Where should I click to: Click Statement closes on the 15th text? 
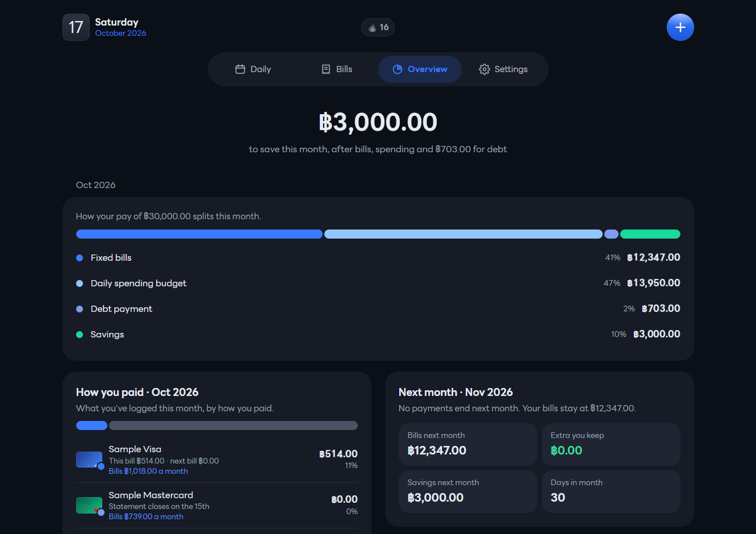159,507
